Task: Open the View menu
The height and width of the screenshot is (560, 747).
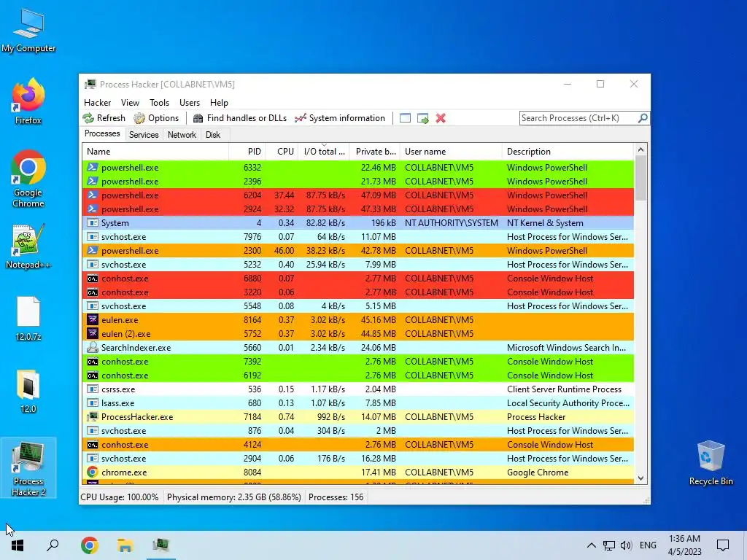Action: [130, 103]
